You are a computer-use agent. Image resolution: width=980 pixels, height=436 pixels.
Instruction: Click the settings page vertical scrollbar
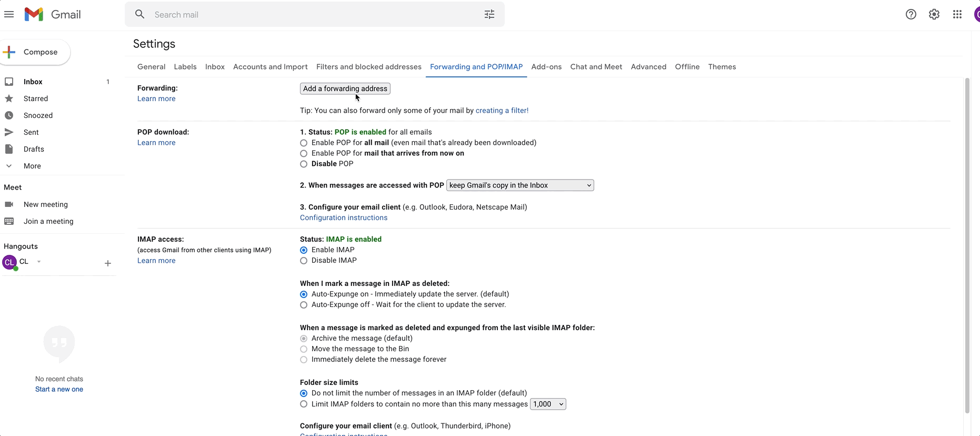[967, 245]
